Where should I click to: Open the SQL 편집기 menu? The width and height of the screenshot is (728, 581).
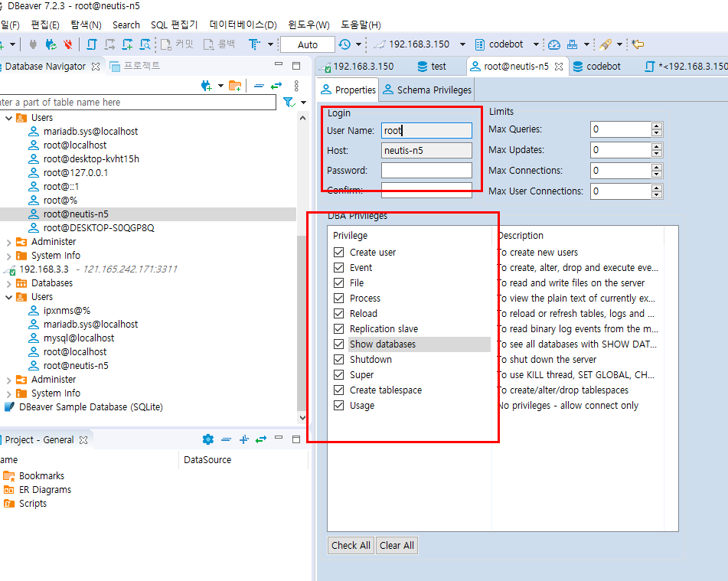pyautogui.click(x=174, y=25)
